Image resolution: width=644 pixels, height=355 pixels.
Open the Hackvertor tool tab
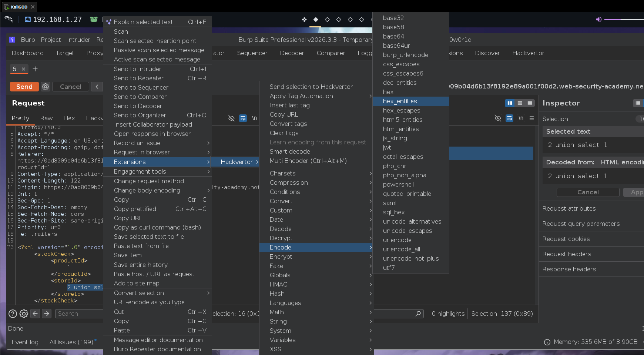[528, 53]
